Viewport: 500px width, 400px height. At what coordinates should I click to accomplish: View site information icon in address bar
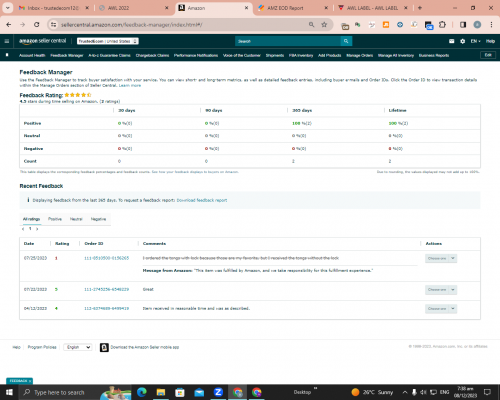click(x=53, y=25)
